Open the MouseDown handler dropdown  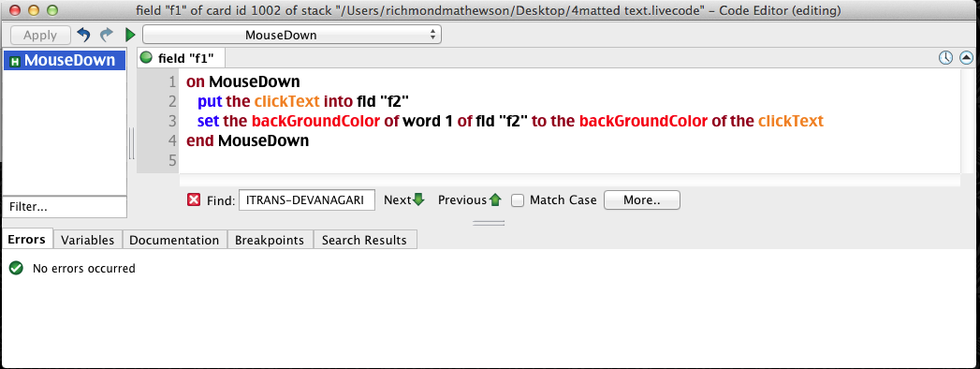pyautogui.click(x=292, y=35)
